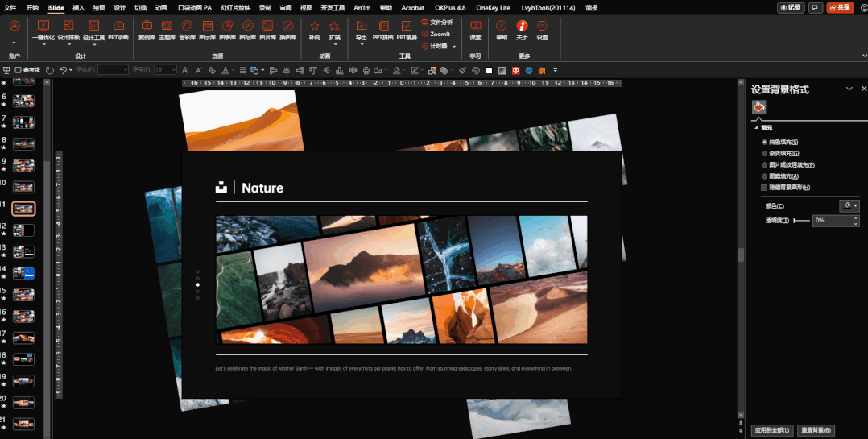This screenshot has height=439, width=868.
Task: Click the 共享 share button
Action: [x=840, y=8]
